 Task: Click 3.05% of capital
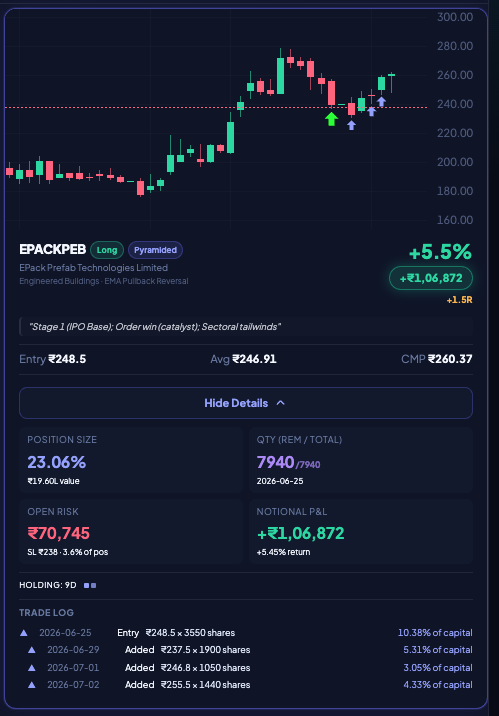pos(438,668)
